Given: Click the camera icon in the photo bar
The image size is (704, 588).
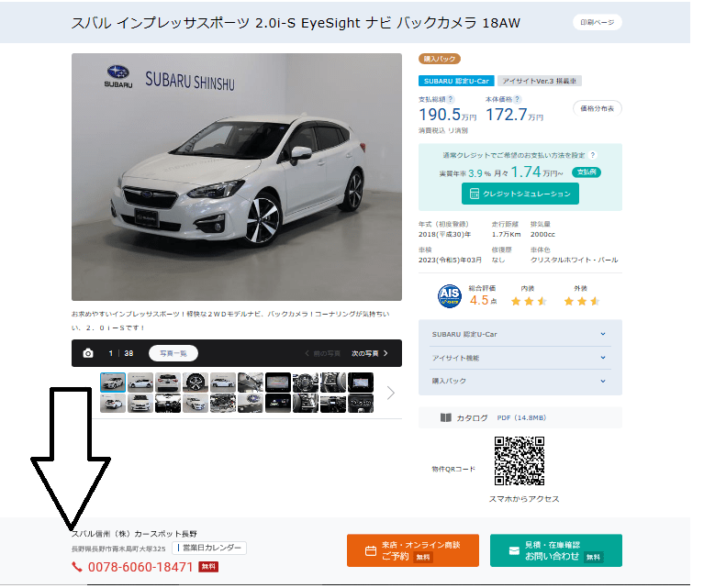Looking at the screenshot, I should click(88, 354).
